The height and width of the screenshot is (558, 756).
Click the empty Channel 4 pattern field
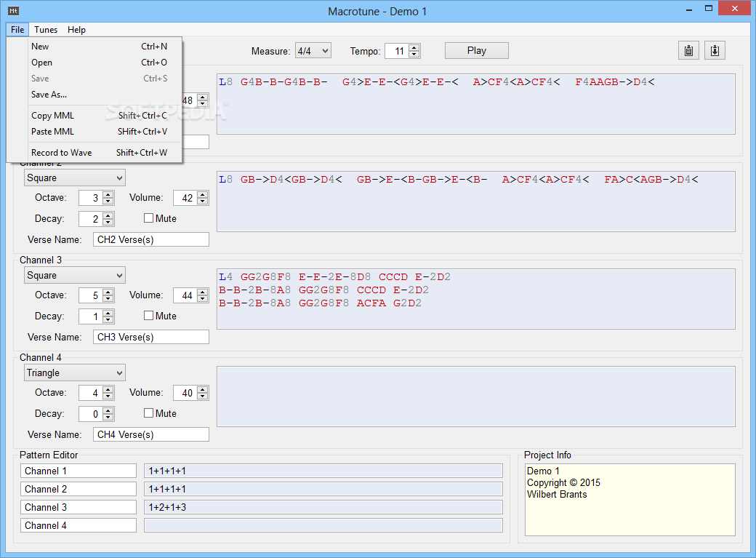(323, 525)
